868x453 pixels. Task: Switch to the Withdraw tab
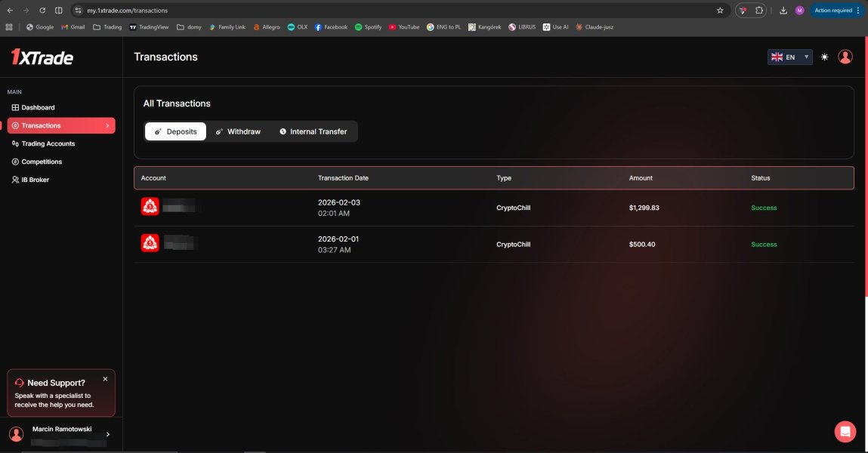tap(238, 131)
